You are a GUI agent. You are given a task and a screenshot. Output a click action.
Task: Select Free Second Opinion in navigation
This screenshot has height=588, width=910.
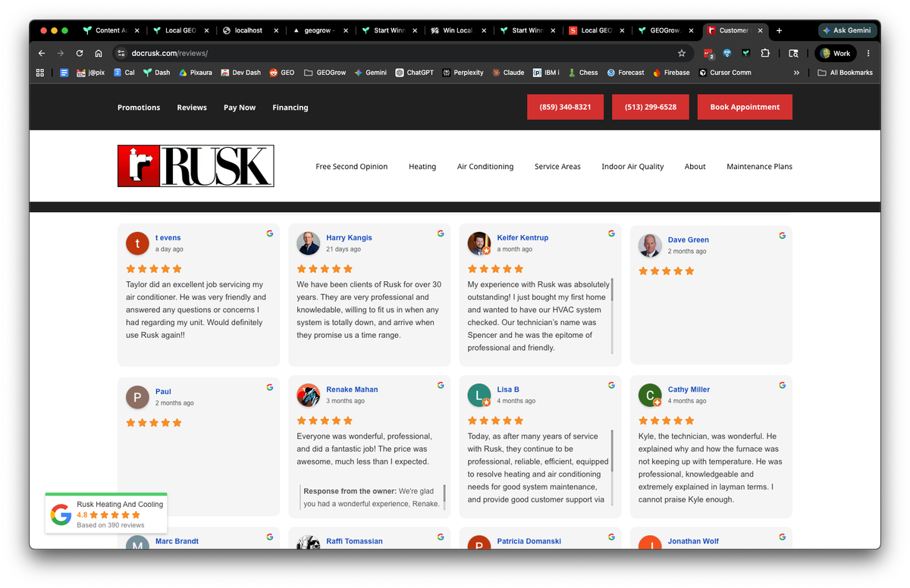pyautogui.click(x=352, y=167)
